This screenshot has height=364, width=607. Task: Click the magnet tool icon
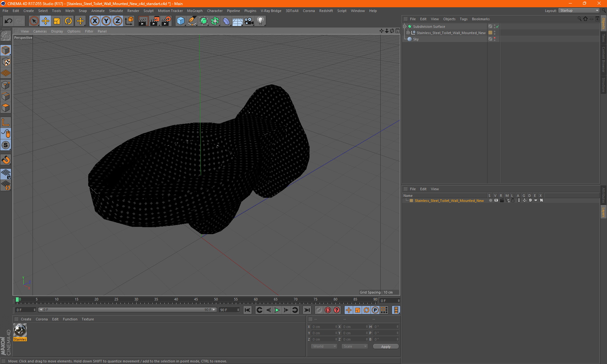[x=6, y=160]
